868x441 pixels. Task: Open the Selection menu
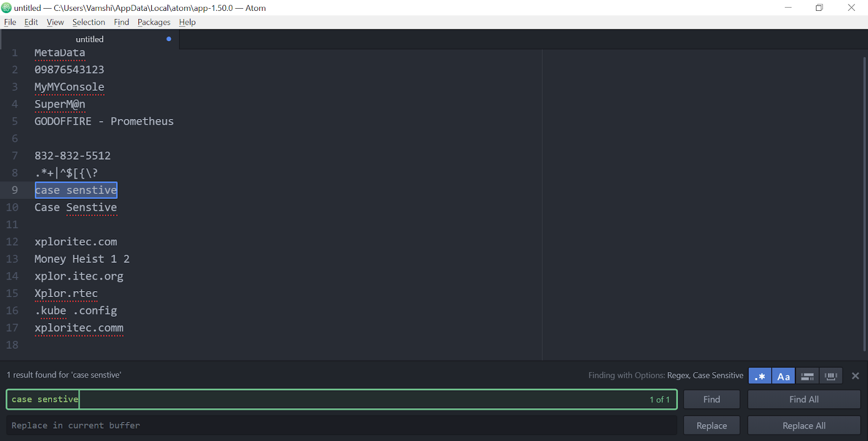[x=89, y=22]
